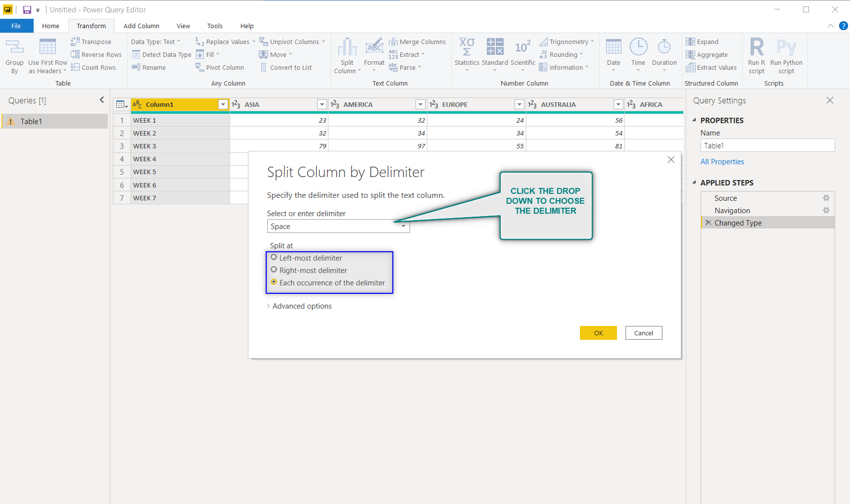Click the Merge Columns tool
The width and height of the screenshot is (850, 504).
point(417,42)
